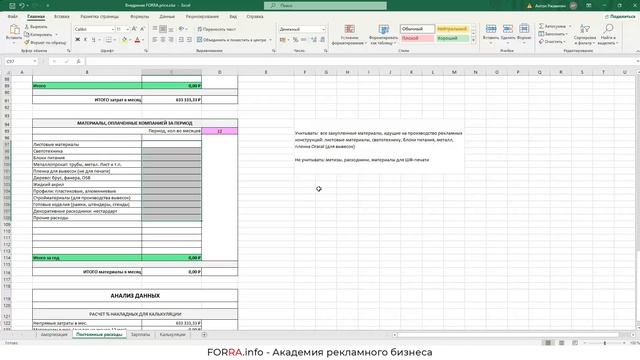Open Find and Select (Найти и выделить)
The image size is (640, 360).
[x=608, y=35]
